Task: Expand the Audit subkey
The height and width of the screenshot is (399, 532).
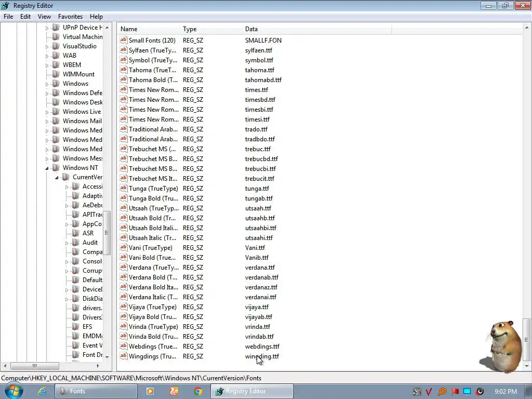Action: [x=67, y=243]
